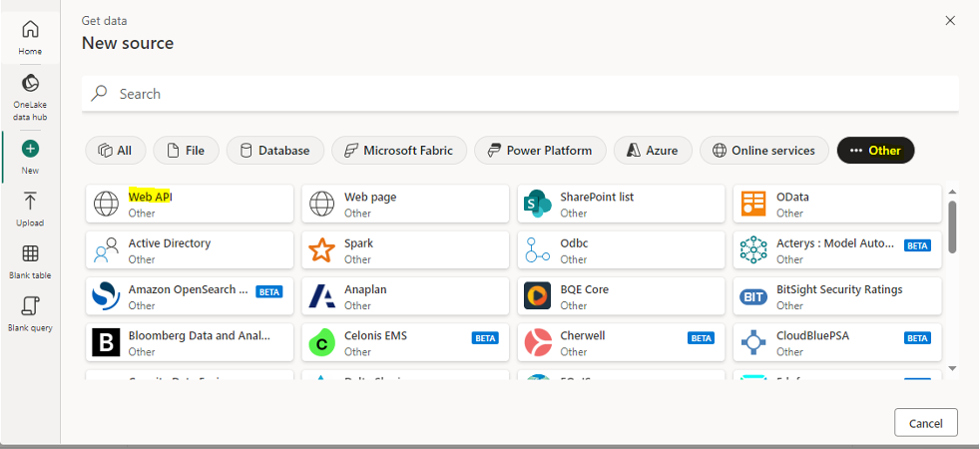Filter sources by All category
Screen dimensions: 980x449
[116, 151]
